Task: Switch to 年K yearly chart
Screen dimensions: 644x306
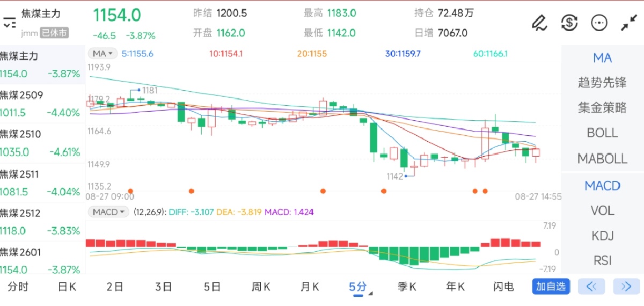Action: coord(456,287)
